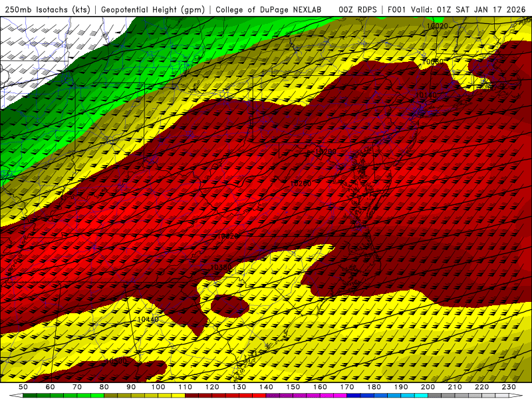The height and width of the screenshot is (399, 532).
Task: Click the 190 value on the color scale
Action: tap(401, 387)
